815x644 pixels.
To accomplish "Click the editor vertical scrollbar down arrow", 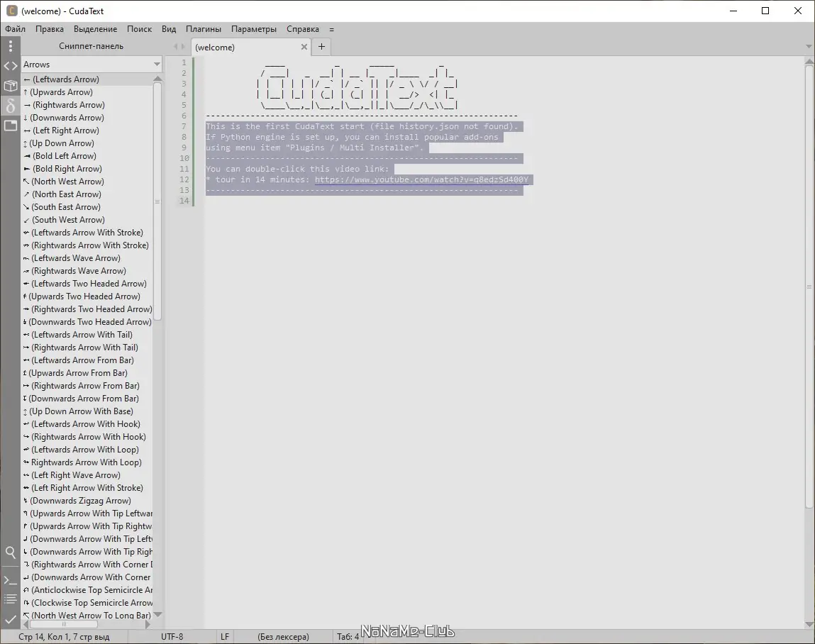I will [x=809, y=624].
